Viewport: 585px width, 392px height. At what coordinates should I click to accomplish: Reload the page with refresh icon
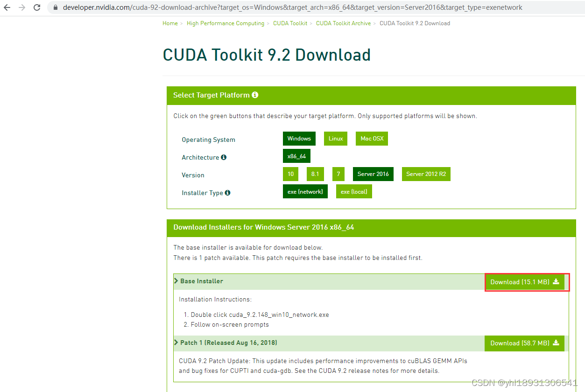pos(37,7)
